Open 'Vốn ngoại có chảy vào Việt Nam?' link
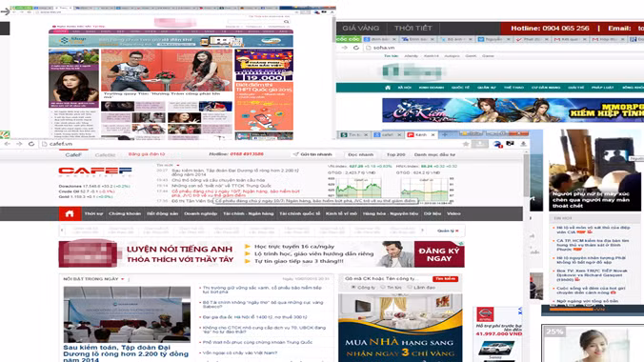The image size is (644, 362). tap(240, 353)
